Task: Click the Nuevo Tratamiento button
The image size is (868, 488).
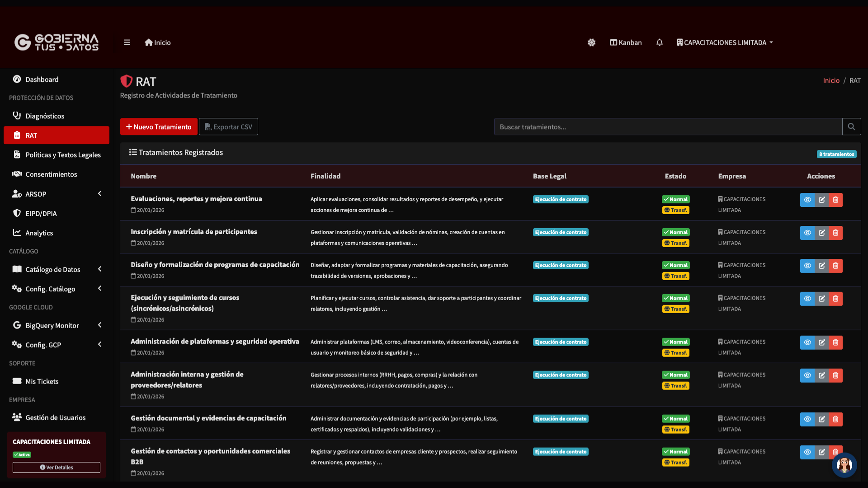Action: pyautogui.click(x=159, y=127)
